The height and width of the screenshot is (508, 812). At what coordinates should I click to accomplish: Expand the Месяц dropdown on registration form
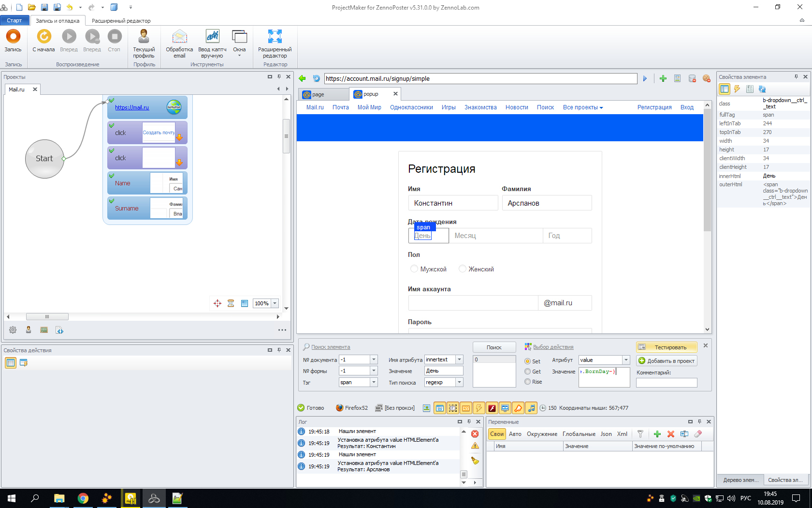pos(496,236)
